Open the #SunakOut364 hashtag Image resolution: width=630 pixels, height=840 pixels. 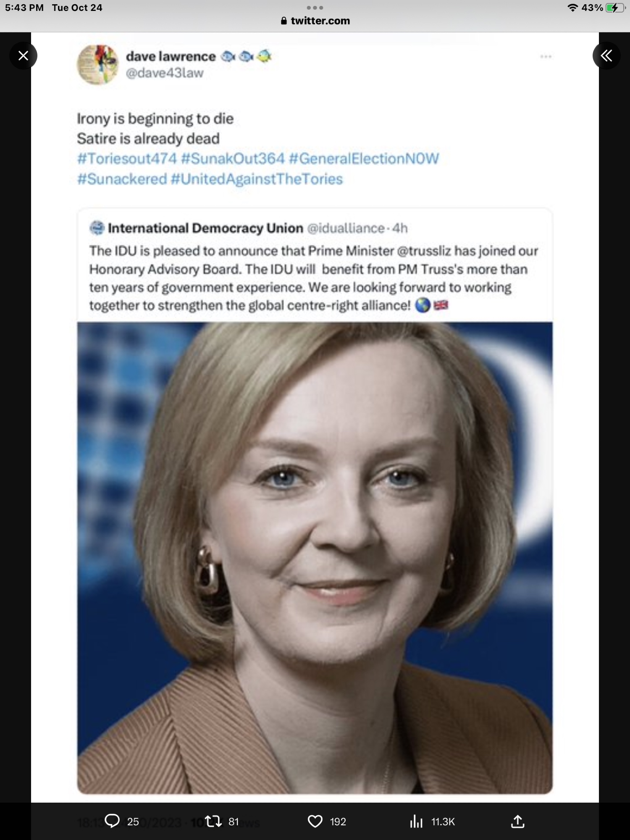click(x=233, y=159)
